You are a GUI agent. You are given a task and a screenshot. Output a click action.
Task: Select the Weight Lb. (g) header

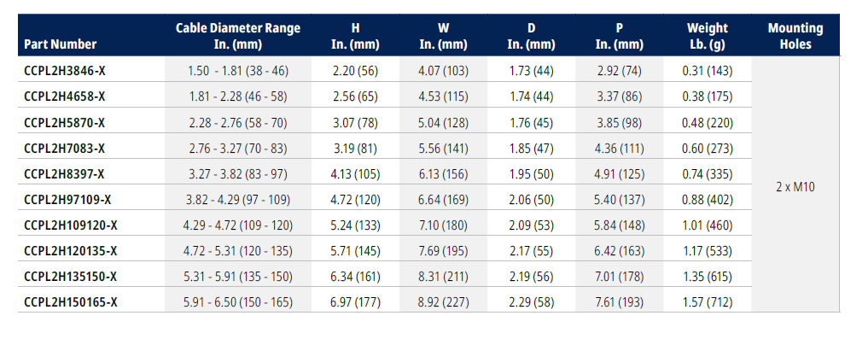pyautogui.click(x=707, y=36)
